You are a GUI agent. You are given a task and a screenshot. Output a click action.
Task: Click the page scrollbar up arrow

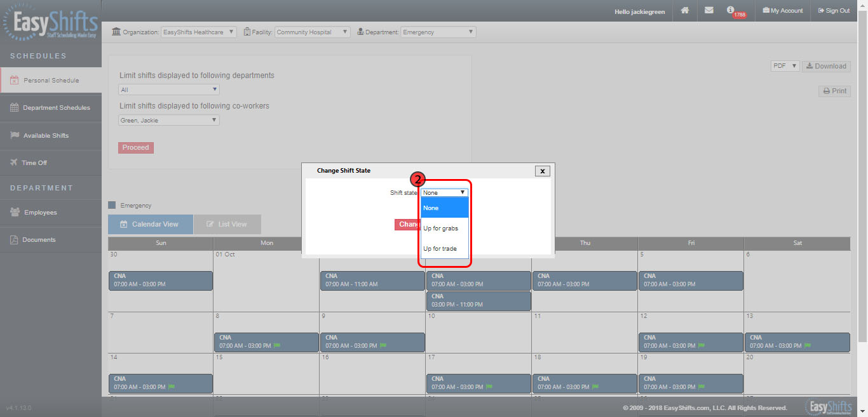coord(862,5)
